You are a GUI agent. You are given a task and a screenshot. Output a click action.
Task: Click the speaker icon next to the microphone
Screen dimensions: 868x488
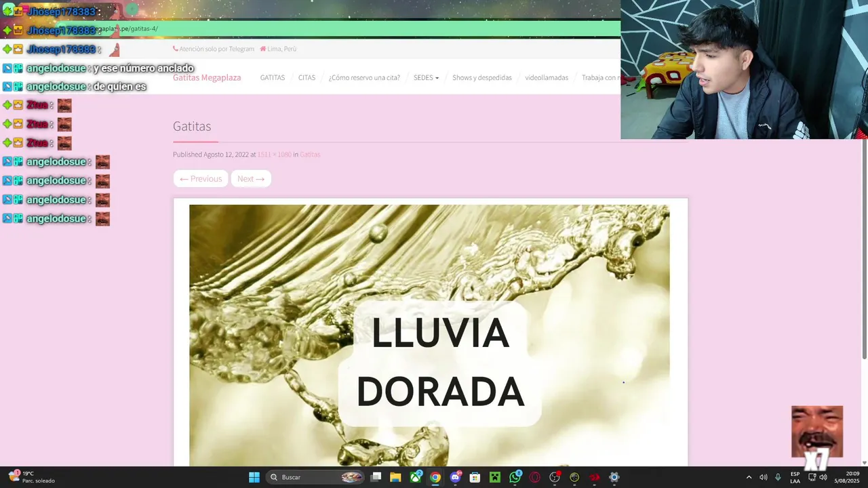pyautogui.click(x=763, y=477)
